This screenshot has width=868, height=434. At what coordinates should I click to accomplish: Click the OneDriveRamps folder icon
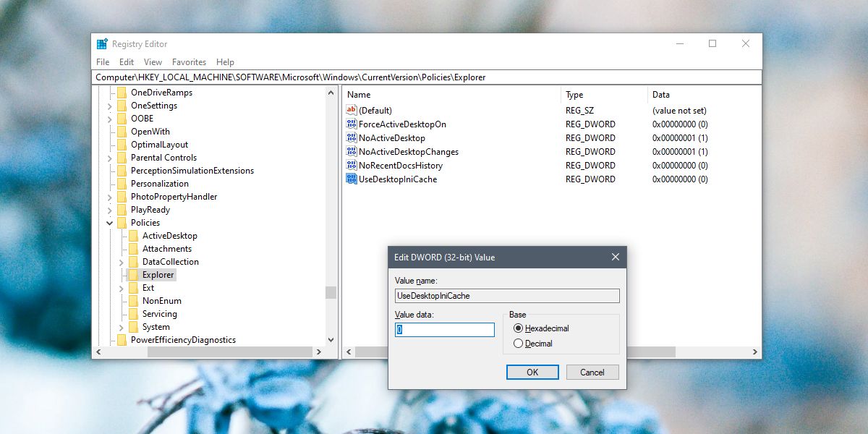(x=122, y=93)
